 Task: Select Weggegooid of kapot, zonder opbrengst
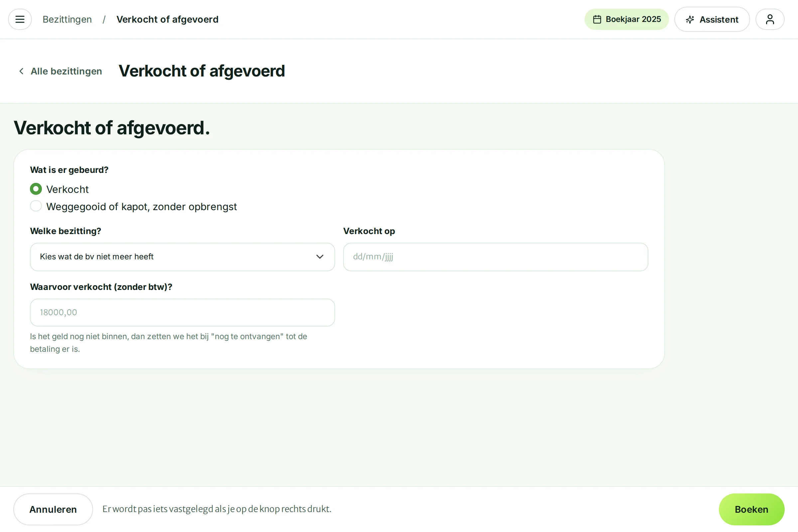pos(36,206)
